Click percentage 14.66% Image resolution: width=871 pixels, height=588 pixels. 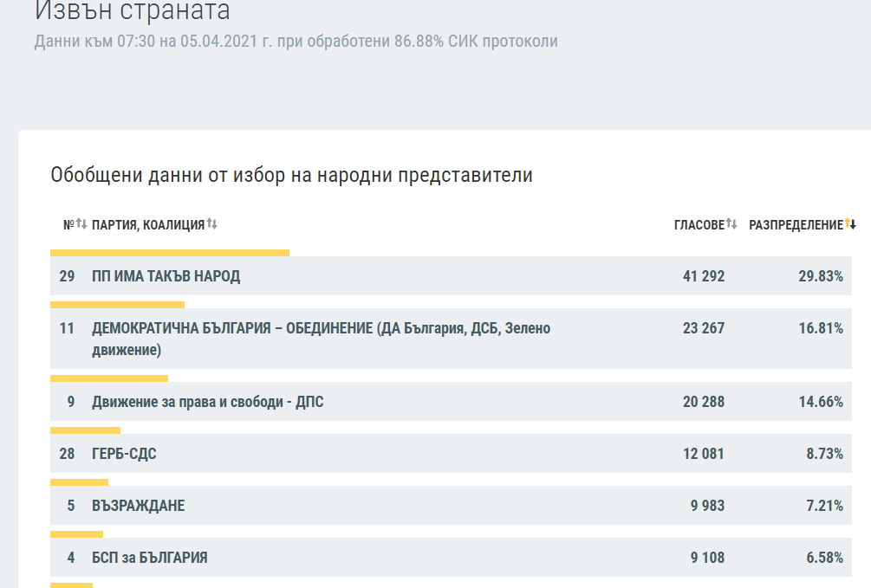click(821, 402)
